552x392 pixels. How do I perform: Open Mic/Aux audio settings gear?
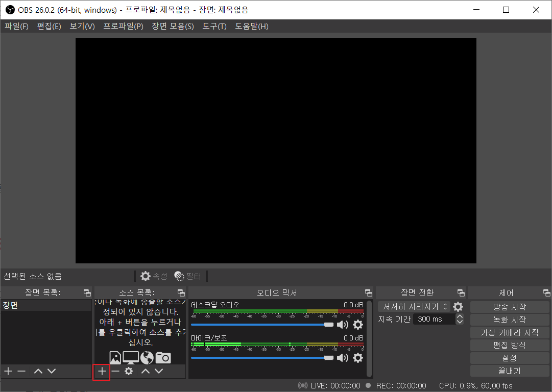tap(357, 358)
